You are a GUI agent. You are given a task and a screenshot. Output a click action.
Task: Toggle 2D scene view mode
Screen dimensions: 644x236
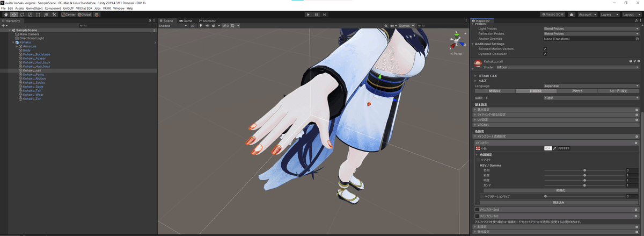pyautogui.click(x=193, y=25)
